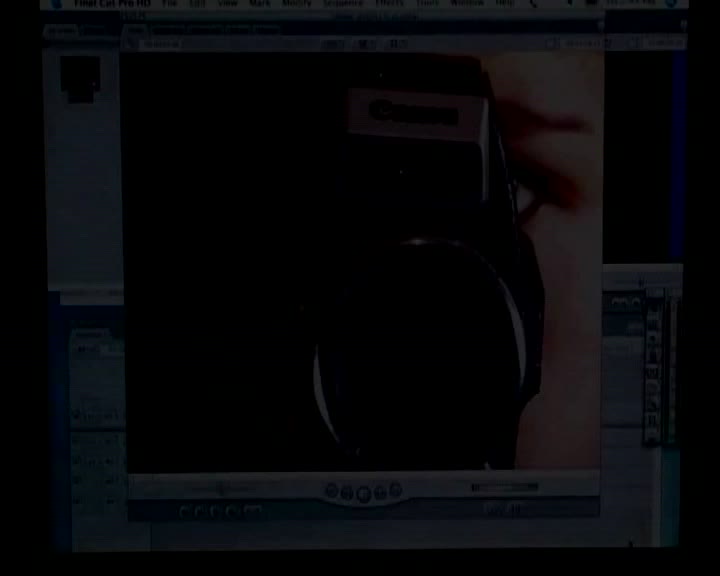Click the Spotlight icon in the menu bar

click(x=671, y=4)
